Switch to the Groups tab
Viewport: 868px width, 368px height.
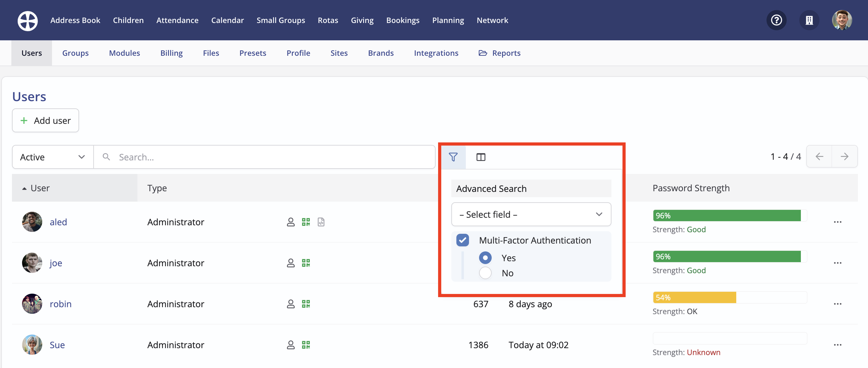75,53
